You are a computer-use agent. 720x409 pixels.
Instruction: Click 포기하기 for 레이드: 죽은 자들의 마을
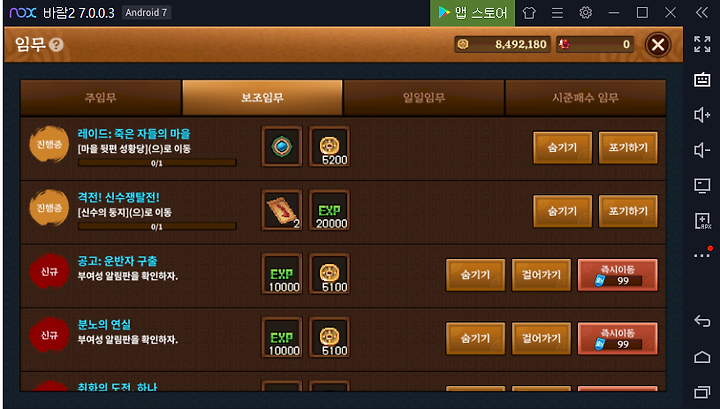pyautogui.click(x=628, y=148)
